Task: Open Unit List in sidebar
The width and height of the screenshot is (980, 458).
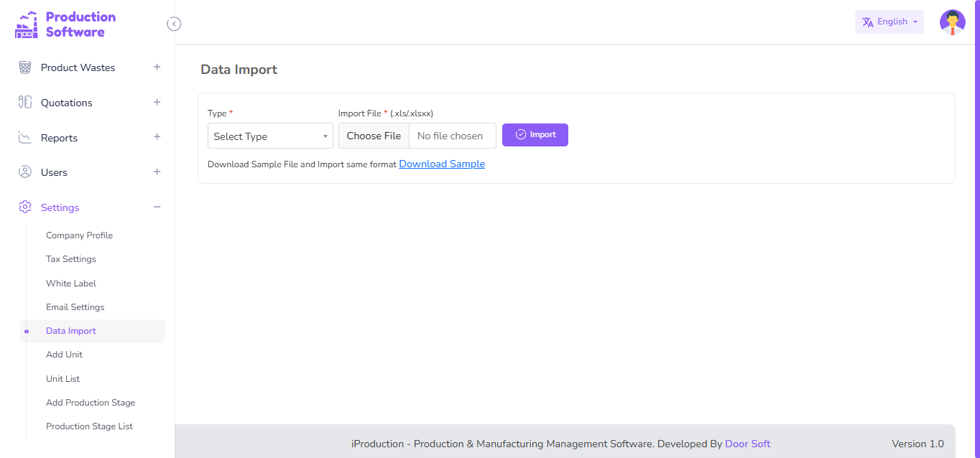Action: point(63,379)
